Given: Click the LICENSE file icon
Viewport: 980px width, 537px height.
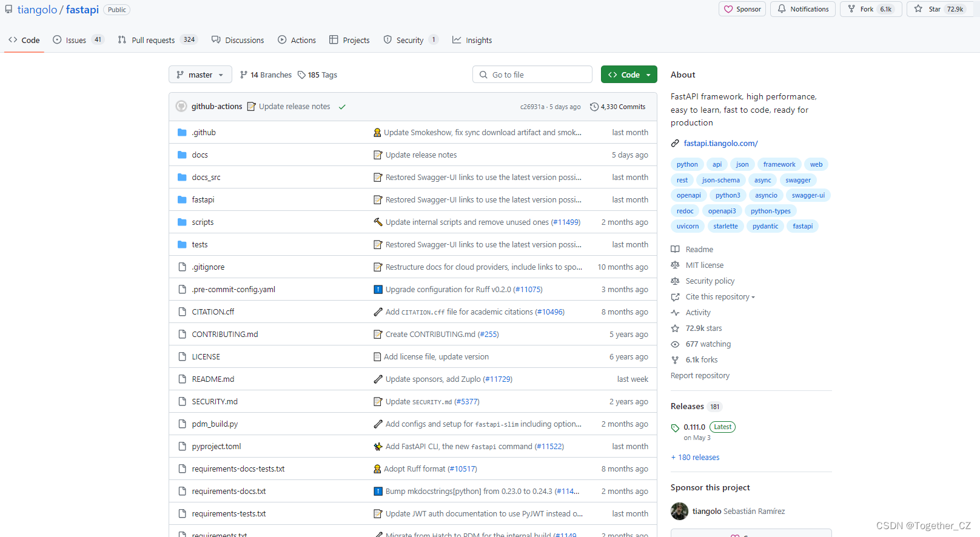Looking at the screenshot, I should coord(182,356).
